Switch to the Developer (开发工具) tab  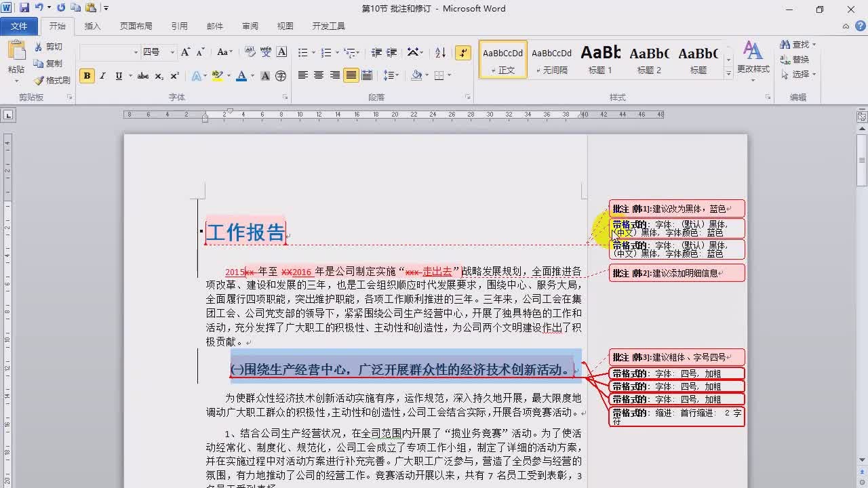click(328, 26)
